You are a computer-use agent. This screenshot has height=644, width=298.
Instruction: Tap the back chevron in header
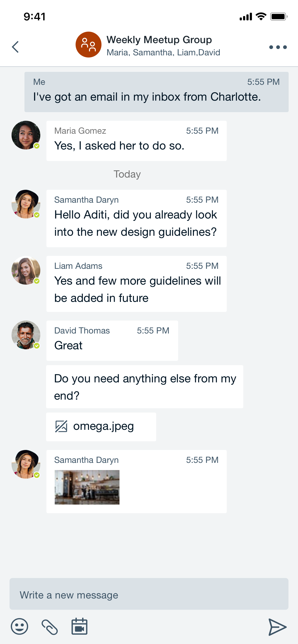(16, 47)
